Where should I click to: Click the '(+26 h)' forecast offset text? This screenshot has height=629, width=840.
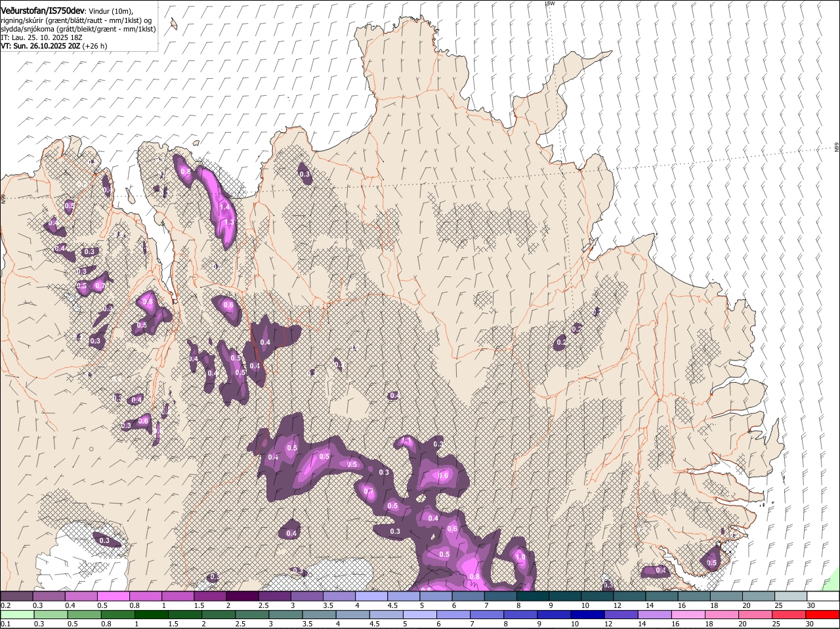tap(95, 47)
